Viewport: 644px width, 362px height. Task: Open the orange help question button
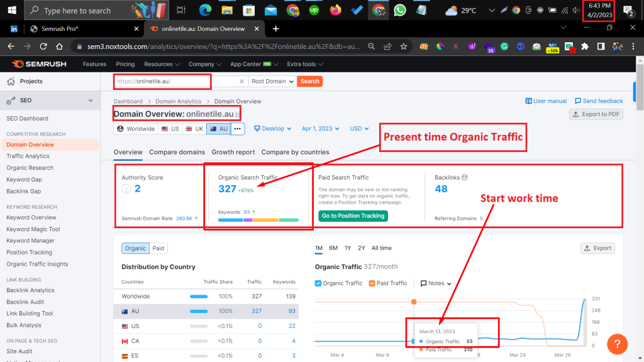tap(618, 344)
